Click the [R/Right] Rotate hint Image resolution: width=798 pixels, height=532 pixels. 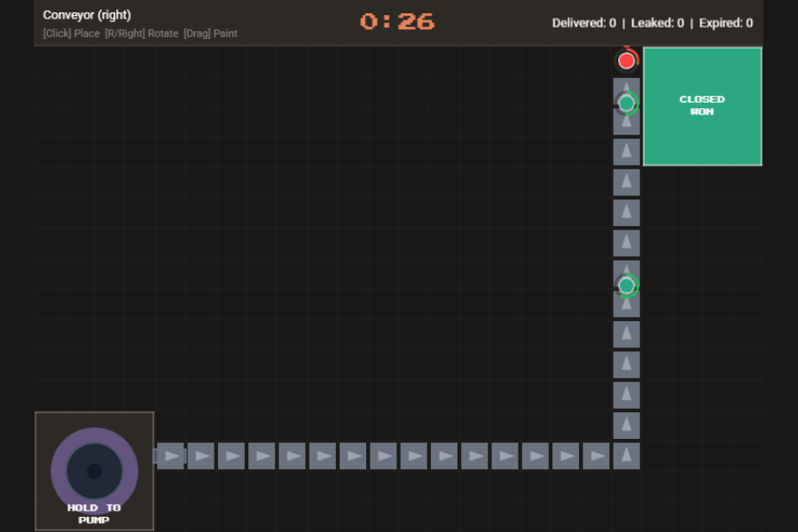coord(142,34)
